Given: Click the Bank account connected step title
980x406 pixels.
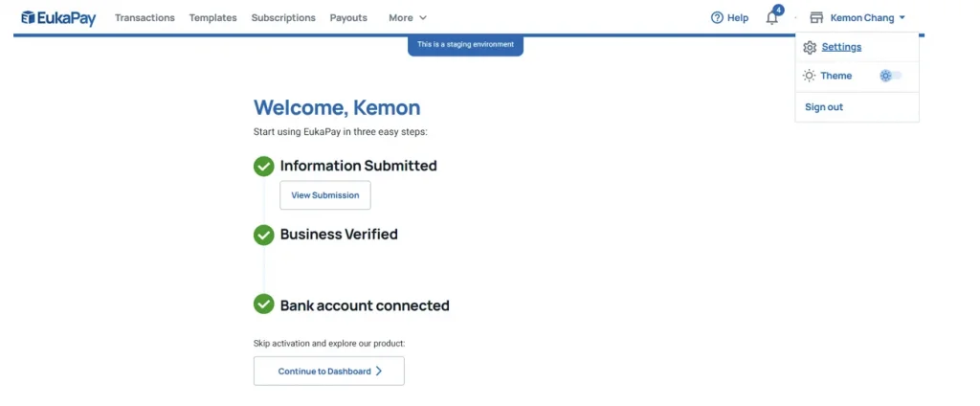Looking at the screenshot, I should (x=365, y=305).
